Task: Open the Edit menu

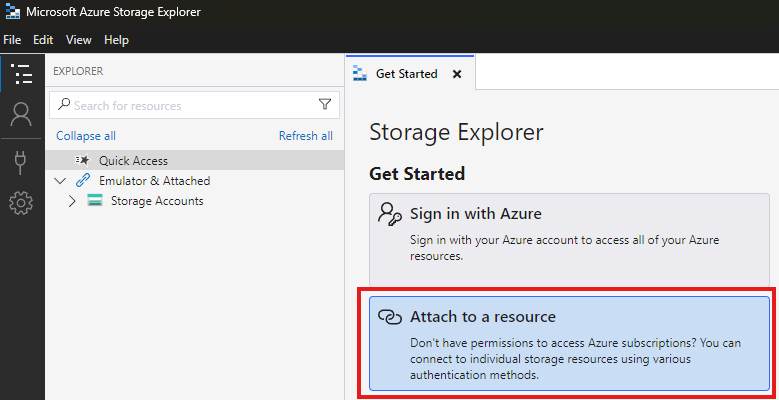Action: click(x=43, y=40)
